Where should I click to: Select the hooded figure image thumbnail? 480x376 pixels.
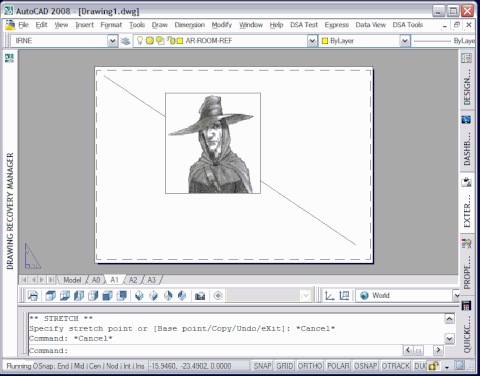pyautogui.click(x=213, y=143)
